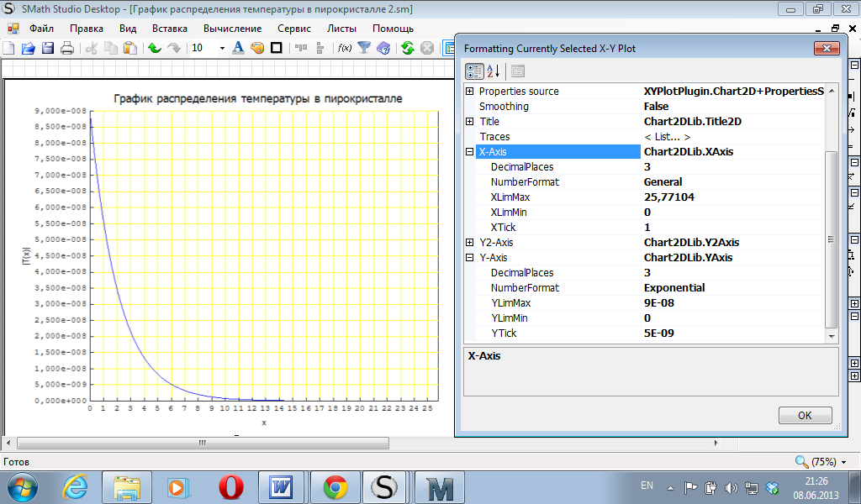Open the font size dropdown showing 10
This screenshot has width=861, height=504.
pyautogui.click(x=222, y=48)
